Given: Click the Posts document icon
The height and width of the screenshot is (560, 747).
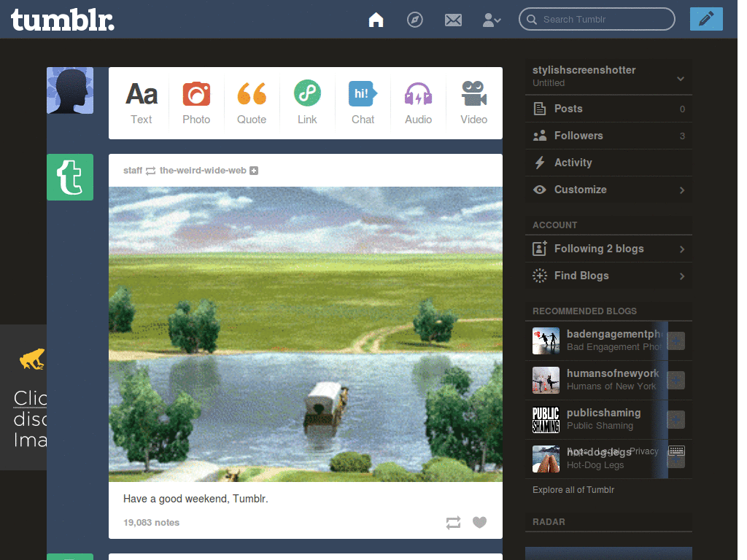Looking at the screenshot, I should 539,109.
